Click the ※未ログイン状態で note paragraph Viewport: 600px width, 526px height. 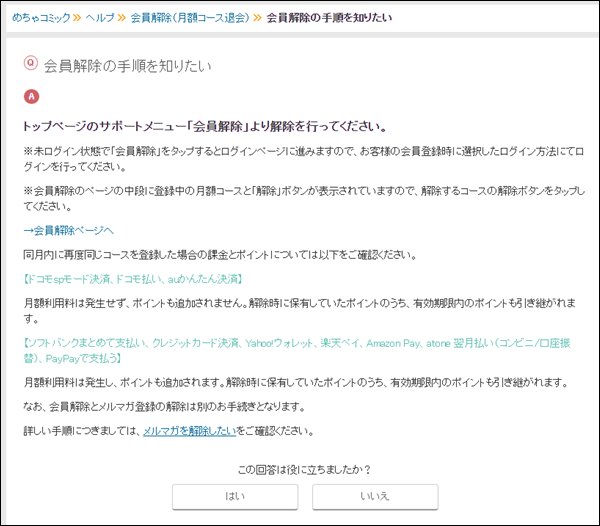pos(304,159)
